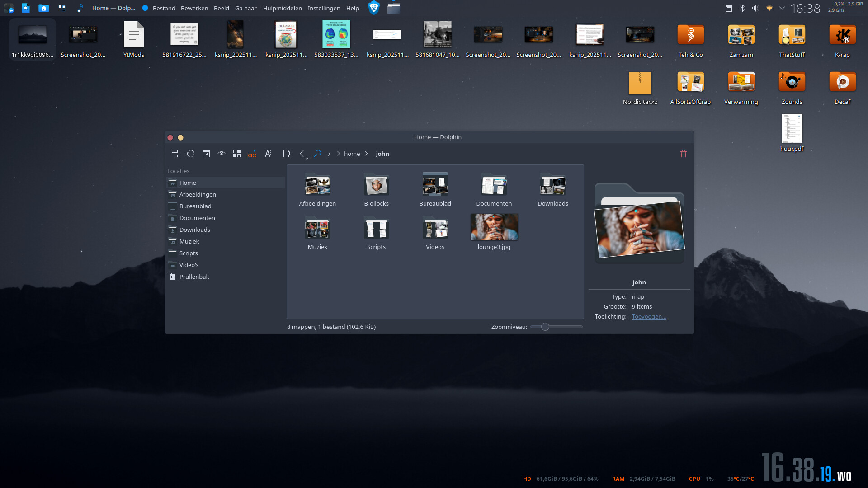The image size is (868, 488).
Task: Open the Beeld menu
Action: [x=221, y=8]
